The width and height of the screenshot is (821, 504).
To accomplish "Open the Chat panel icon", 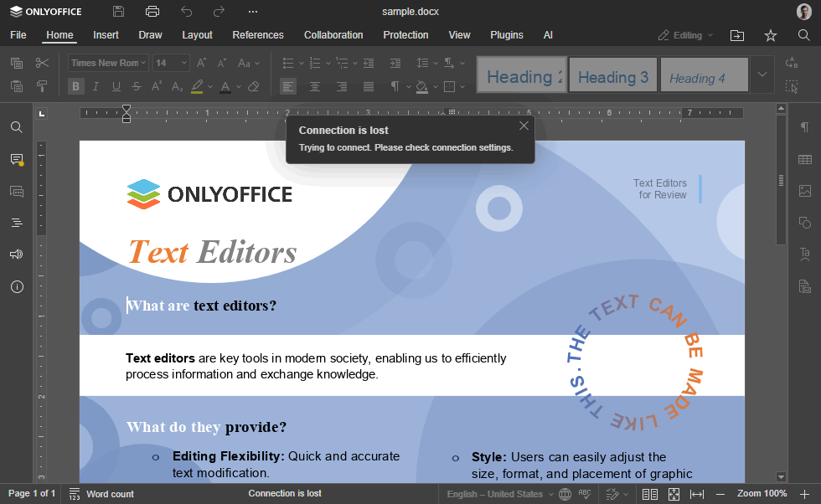I will click(17, 192).
